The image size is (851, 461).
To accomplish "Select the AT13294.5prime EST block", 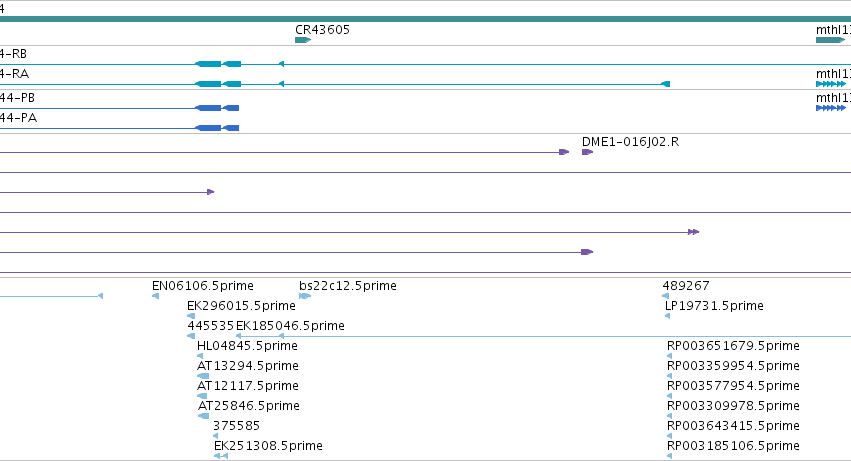I will click(x=203, y=376).
